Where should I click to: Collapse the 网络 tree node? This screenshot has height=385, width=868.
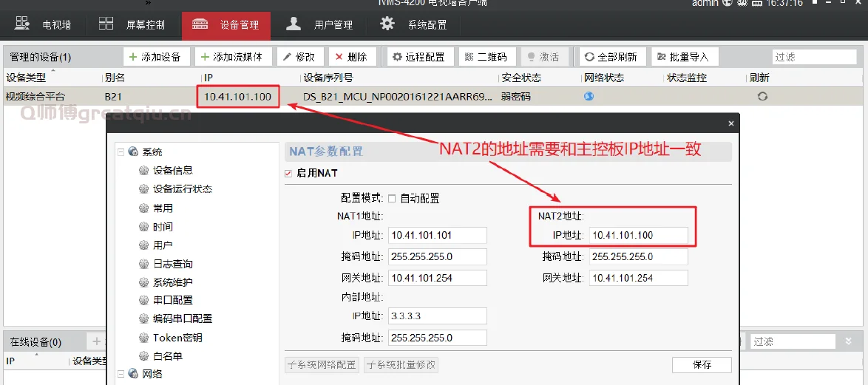click(121, 374)
